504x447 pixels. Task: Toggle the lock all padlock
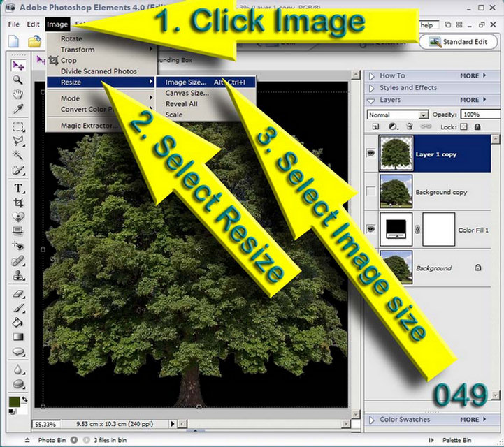click(x=477, y=126)
